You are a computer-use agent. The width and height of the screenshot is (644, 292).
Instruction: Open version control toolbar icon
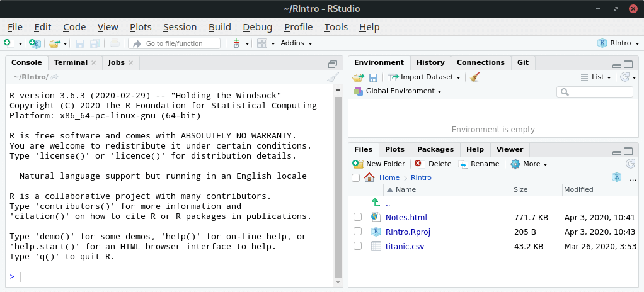[236, 43]
